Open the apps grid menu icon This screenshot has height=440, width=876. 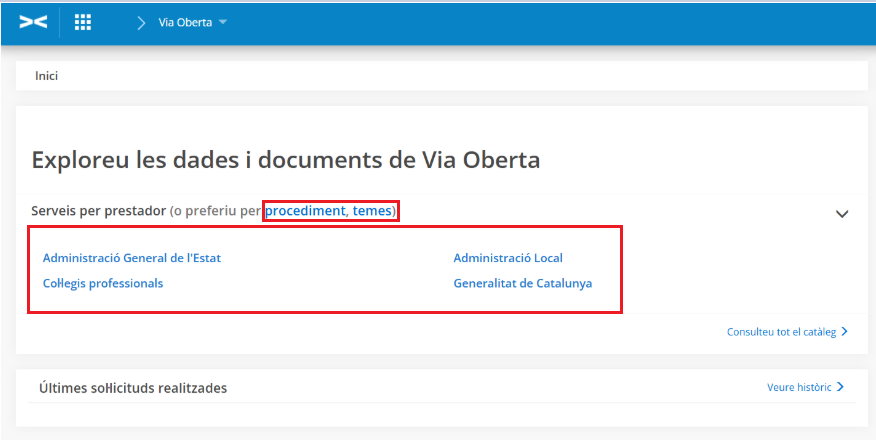pos(83,22)
